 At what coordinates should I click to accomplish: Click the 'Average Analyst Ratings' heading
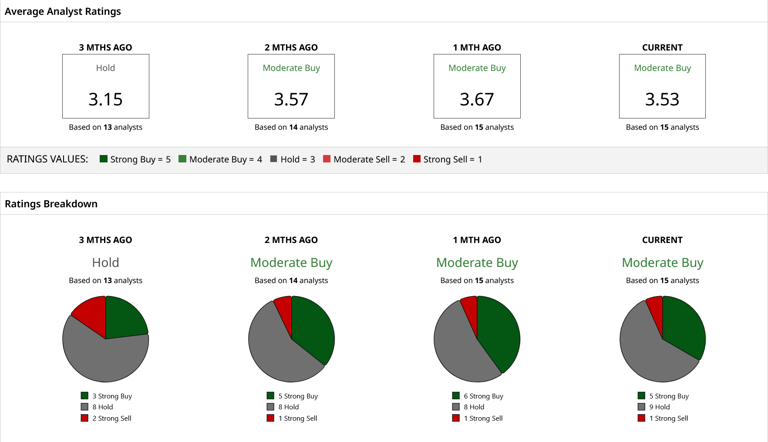point(63,11)
